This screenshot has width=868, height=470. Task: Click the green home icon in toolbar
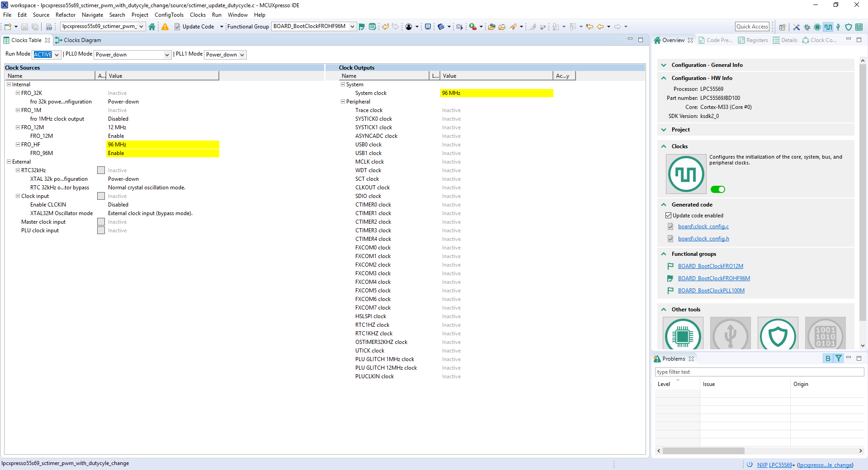tap(152, 27)
